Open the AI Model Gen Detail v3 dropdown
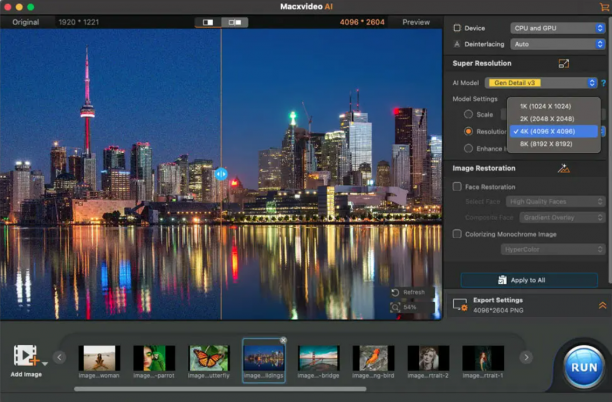This screenshot has height=402, width=612. [541, 83]
